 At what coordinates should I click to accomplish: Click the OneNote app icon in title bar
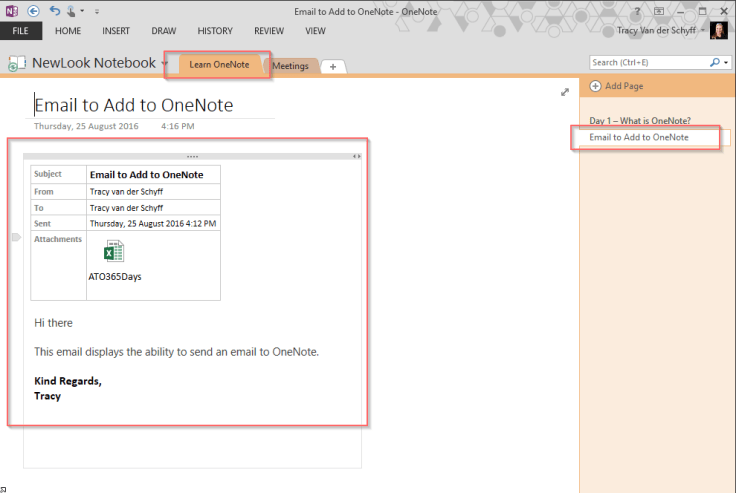[x=12, y=11]
